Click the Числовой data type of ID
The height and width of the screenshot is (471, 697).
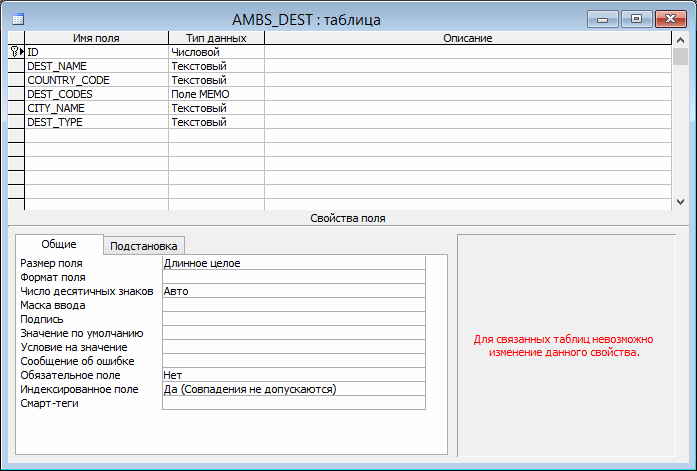216,52
